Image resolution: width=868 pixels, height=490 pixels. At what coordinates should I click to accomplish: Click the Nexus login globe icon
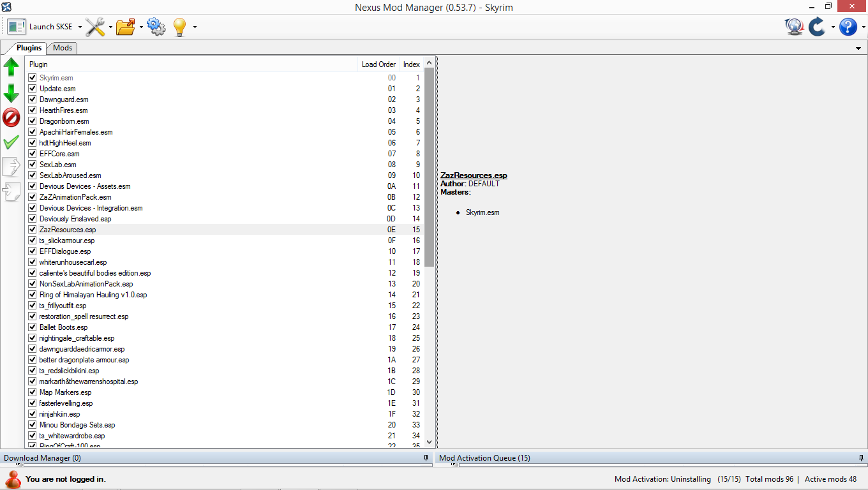pos(794,27)
